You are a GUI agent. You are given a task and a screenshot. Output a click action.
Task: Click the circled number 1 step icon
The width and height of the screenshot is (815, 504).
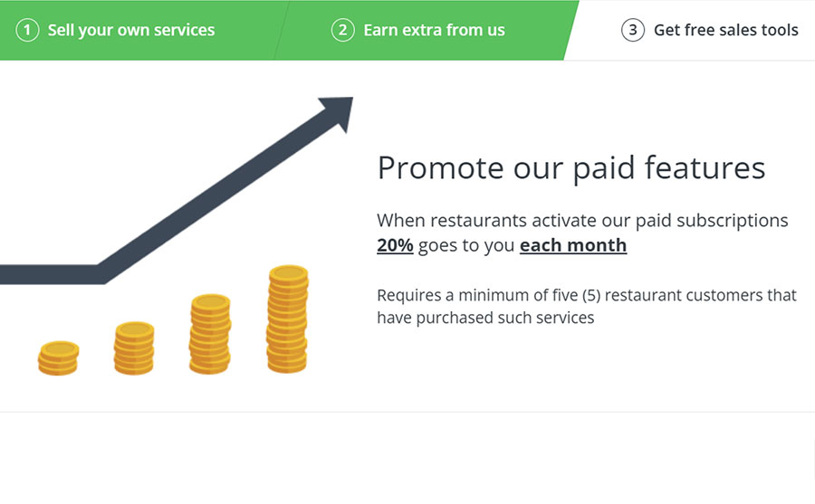[28, 30]
